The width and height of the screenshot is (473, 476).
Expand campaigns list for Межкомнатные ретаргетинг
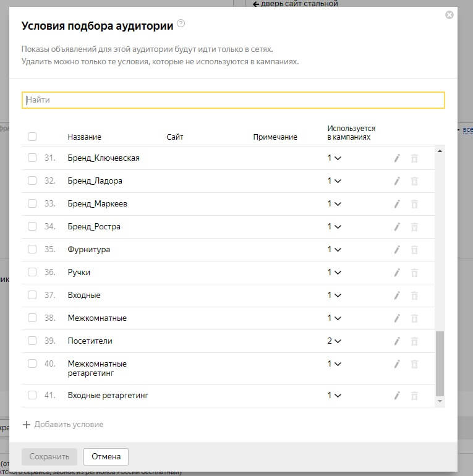(x=335, y=364)
